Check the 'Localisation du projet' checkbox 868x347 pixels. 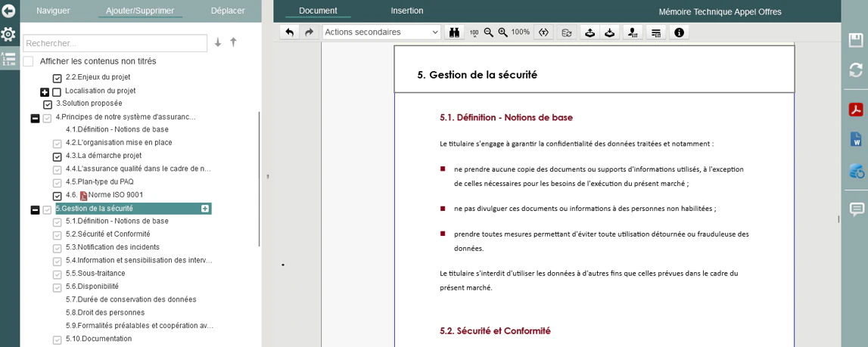[57, 92]
